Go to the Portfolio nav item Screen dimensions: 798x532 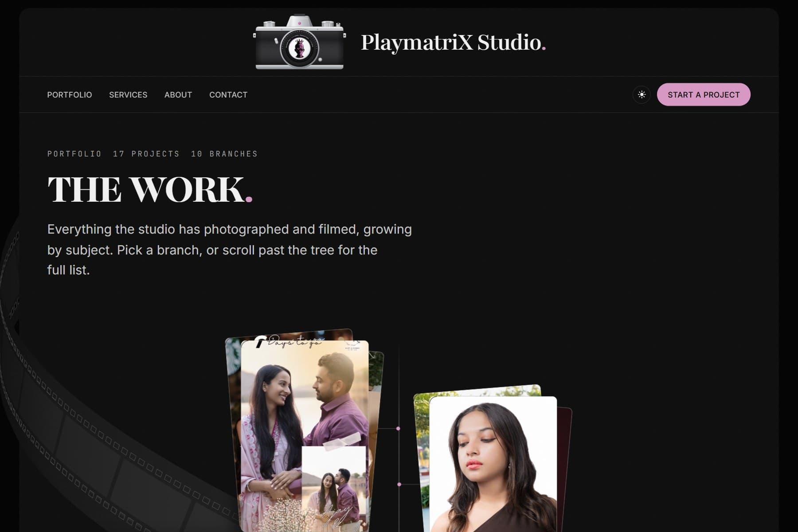70,95
